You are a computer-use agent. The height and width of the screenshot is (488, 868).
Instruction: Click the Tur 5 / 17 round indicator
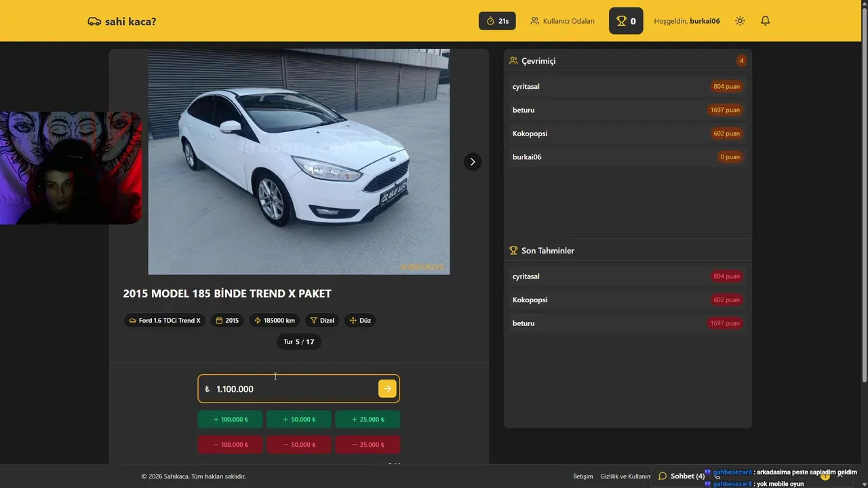point(299,342)
